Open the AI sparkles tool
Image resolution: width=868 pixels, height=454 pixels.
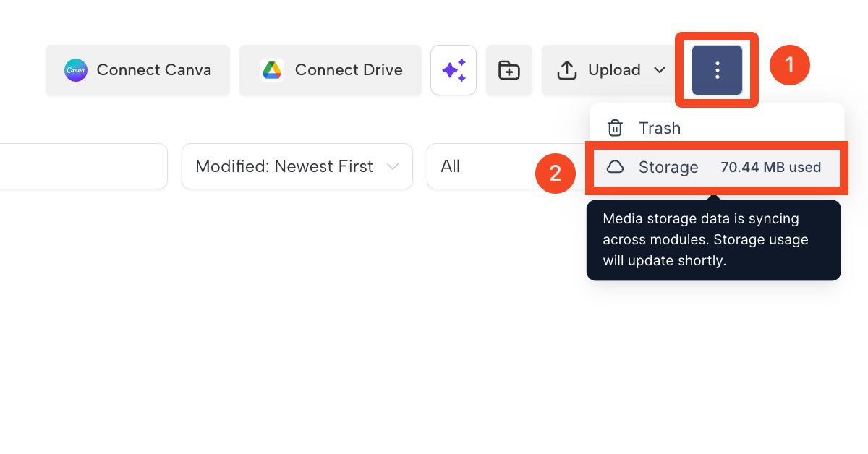click(x=454, y=70)
